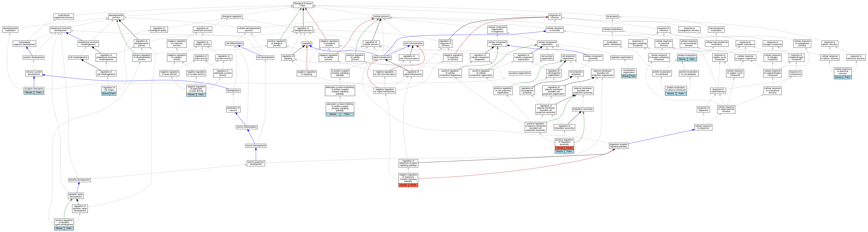868x232 pixels.
Task: Select the 'neurogenesis' node
Action: coord(233,91)
